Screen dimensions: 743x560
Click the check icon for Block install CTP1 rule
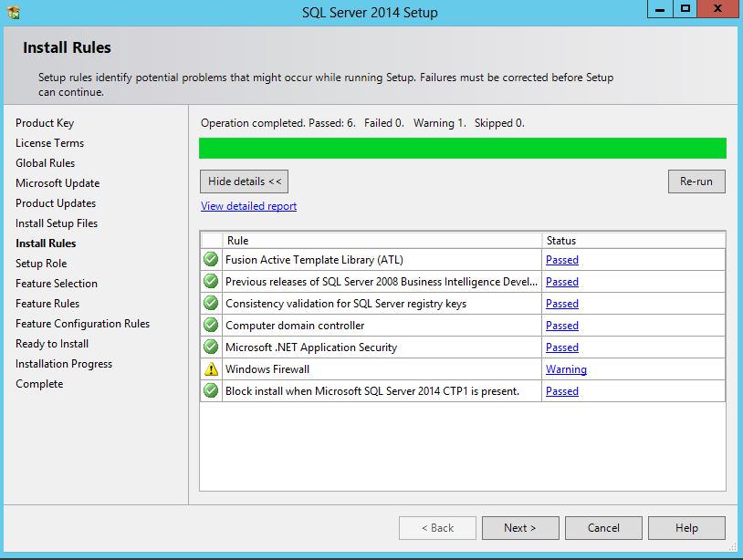(x=211, y=391)
